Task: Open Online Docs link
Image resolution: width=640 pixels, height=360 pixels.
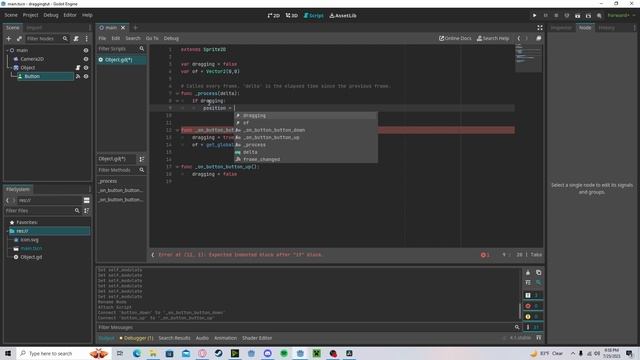Action: (x=455, y=38)
